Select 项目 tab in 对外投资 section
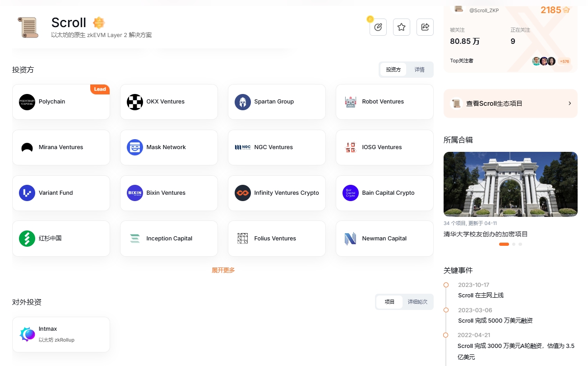Image resolution: width=588 pixels, height=366 pixels. tap(389, 302)
